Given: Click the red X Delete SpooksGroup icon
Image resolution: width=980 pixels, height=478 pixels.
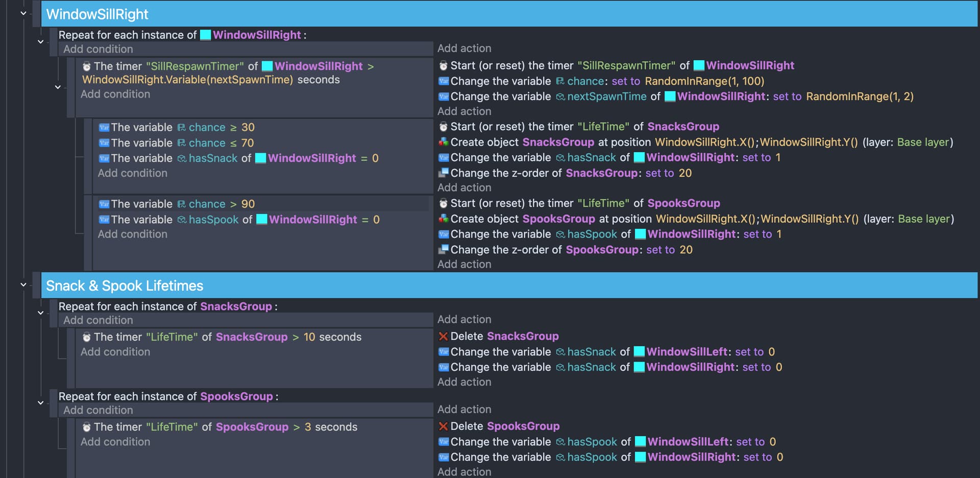Looking at the screenshot, I should point(443,426).
